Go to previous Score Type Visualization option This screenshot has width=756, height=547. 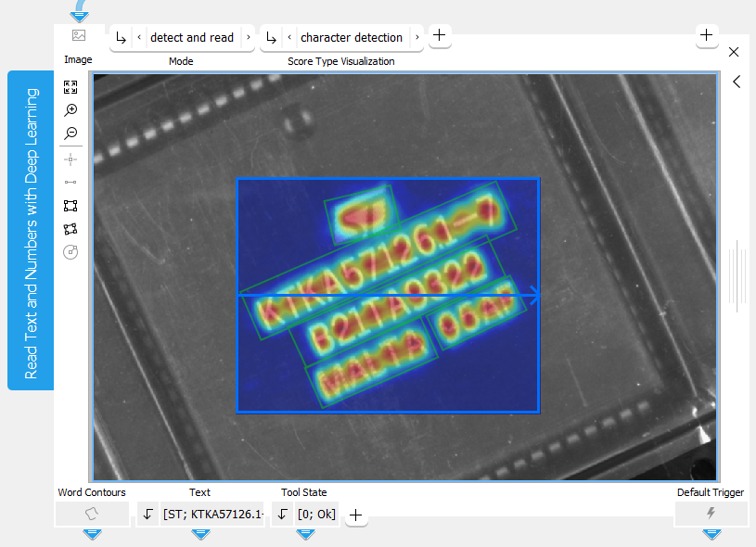(289, 38)
